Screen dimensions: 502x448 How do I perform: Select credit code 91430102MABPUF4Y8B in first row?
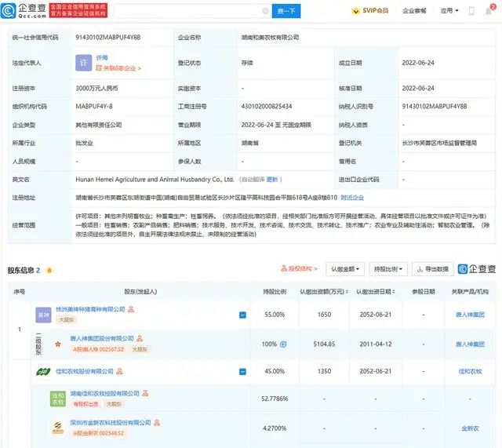[x=108, y=38]
